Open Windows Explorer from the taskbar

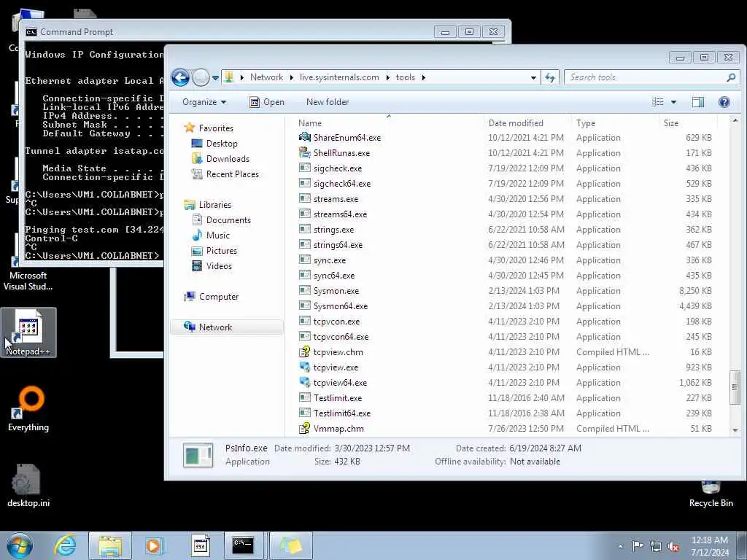[110, 545]
